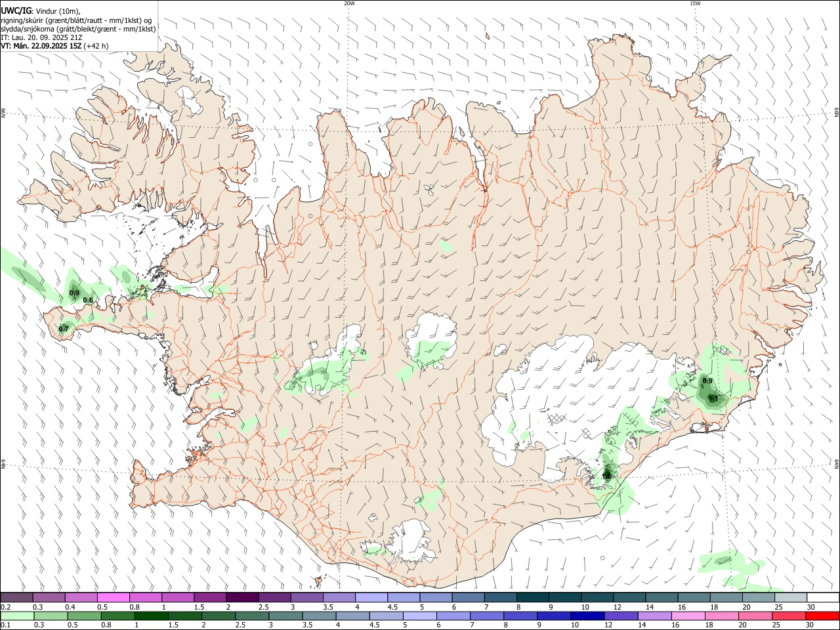Click the legend line 'slydda/snjókoma (grátt/bleikt/grænt - mm/1klst)'
The height and width of the screenshot is (630, 840).
point(78,29)
